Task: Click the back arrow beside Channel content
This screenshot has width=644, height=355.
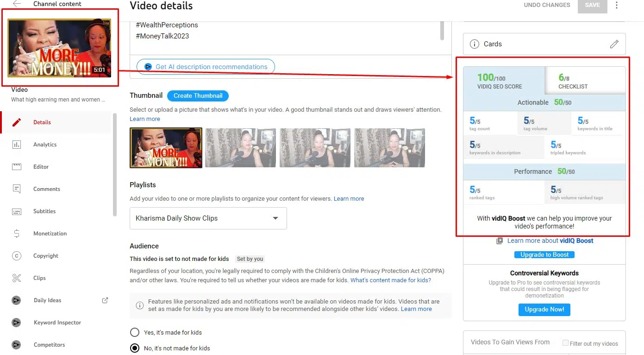Action: pyautogui.click(x=17, y=4)
